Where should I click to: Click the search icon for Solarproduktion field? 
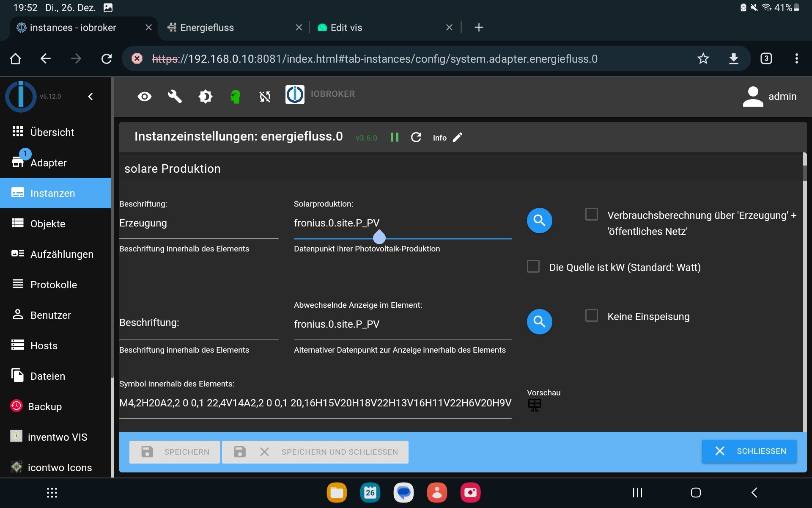(x=539, y=220)
